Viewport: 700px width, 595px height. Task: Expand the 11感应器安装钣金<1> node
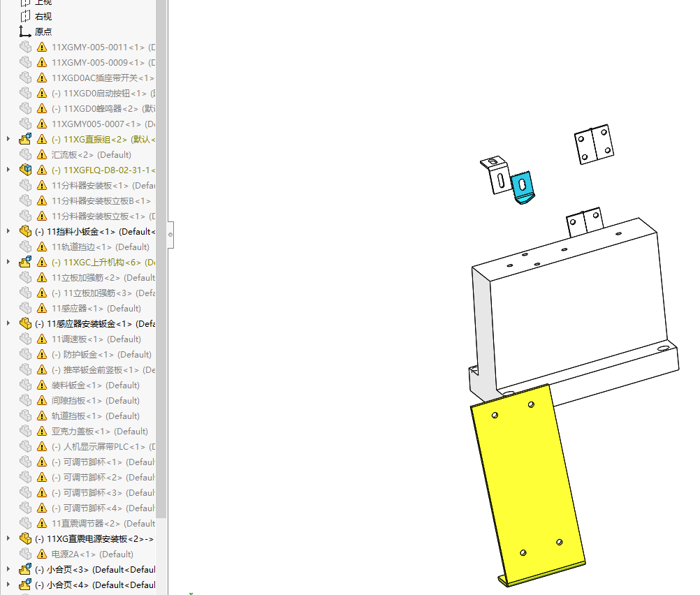(8, 324)
